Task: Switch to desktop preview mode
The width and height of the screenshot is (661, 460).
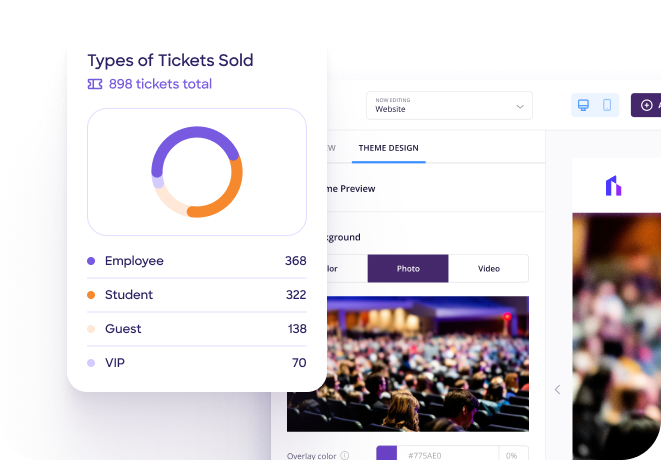Action: click(x=583, y=105)
